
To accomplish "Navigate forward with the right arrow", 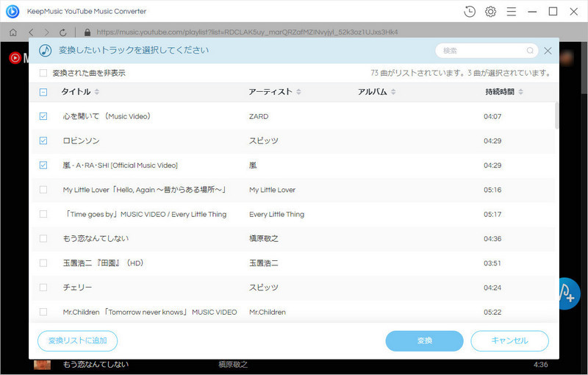I will click(47, 32).
